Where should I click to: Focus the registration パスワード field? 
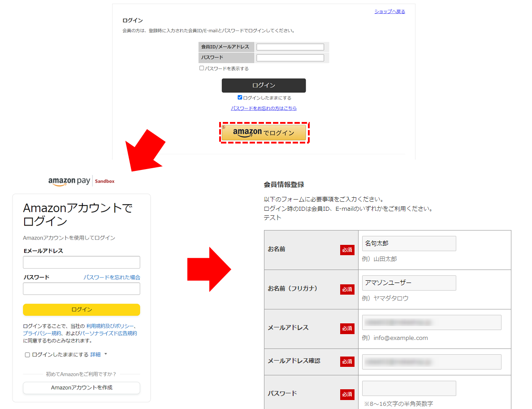point(409,388)
